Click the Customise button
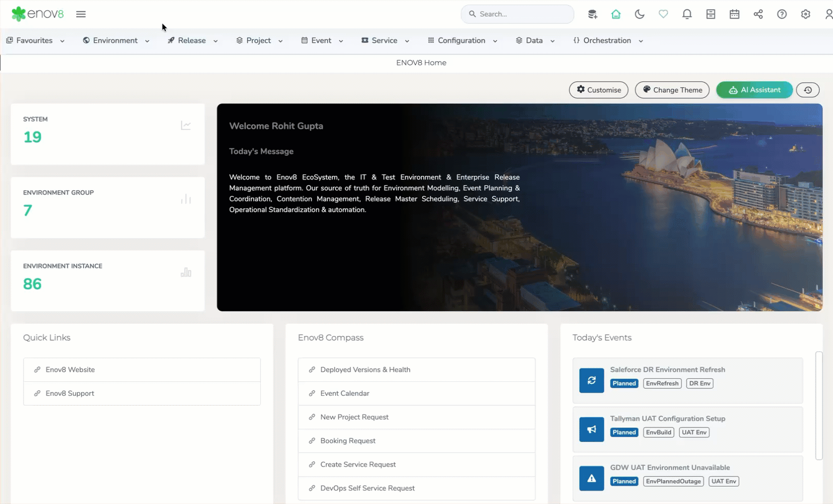The width and height of the screenshot is (833, 504). click(598, 90)
